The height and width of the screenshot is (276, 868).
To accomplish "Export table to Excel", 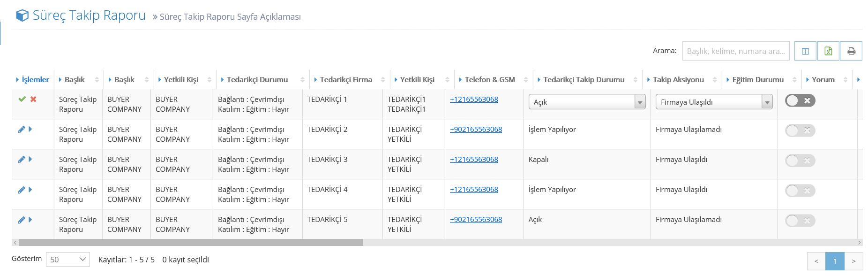I will coord(828,51).
